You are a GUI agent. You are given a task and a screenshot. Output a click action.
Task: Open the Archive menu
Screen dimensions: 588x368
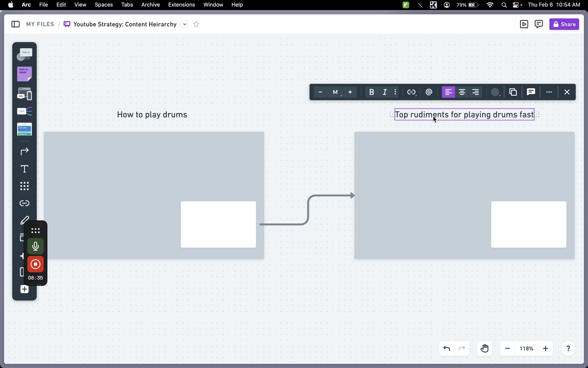pyautogui.click(x=151, y=5)
